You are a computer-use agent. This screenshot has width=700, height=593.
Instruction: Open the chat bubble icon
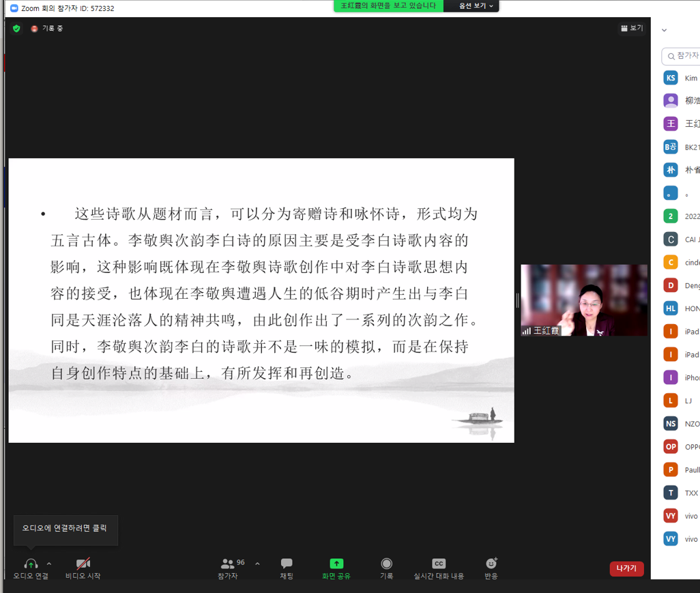click(x=287, y=564)
